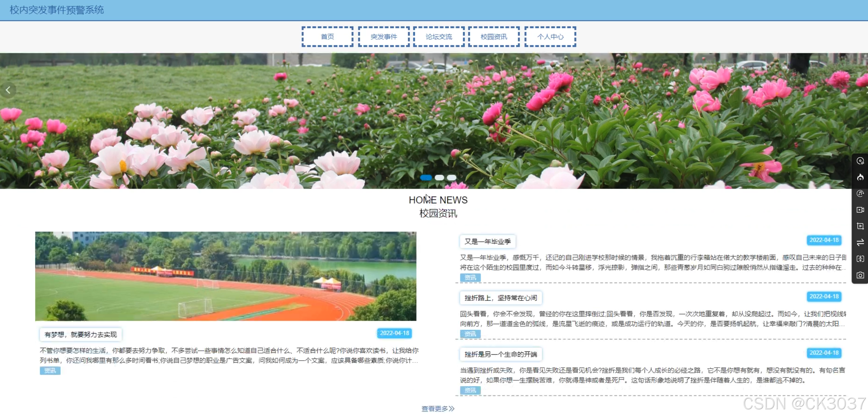Open the article 挫折是另一个生命的开端

(500, 354)
